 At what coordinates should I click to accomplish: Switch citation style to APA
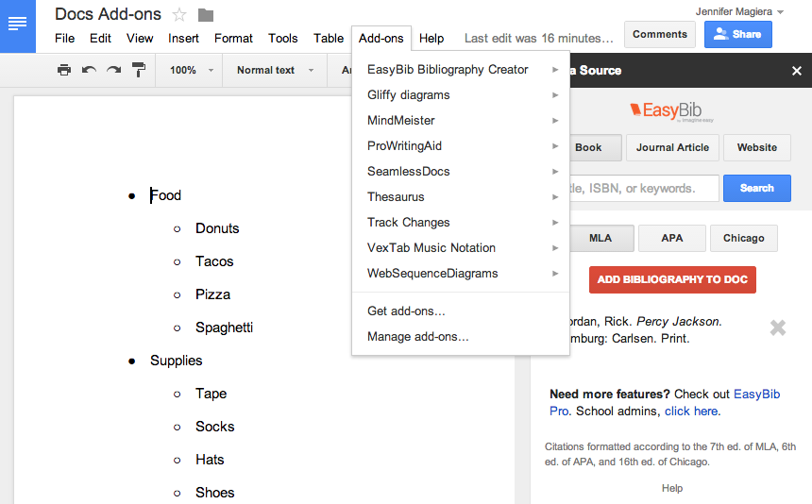pos(671,238)
